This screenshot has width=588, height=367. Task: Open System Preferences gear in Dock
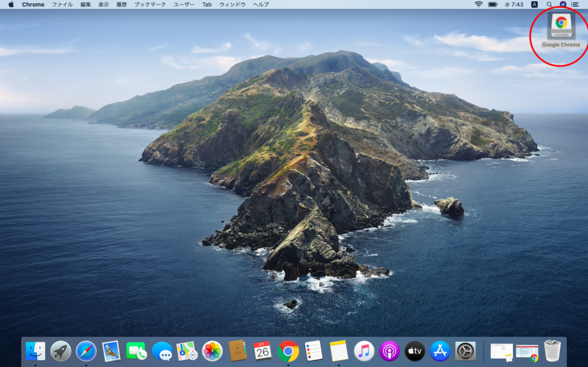click(465, 351)
